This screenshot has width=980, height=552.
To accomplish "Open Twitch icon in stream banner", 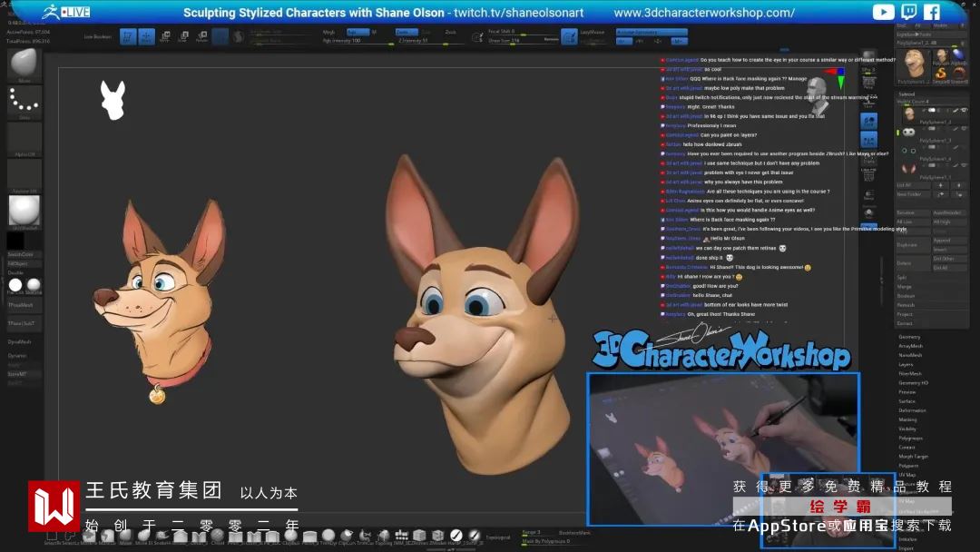I will click(x=908, y=12).
